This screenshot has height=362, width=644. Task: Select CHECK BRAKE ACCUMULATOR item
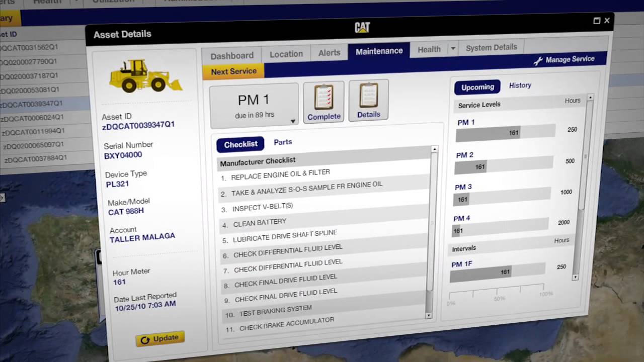coord(325,323)
